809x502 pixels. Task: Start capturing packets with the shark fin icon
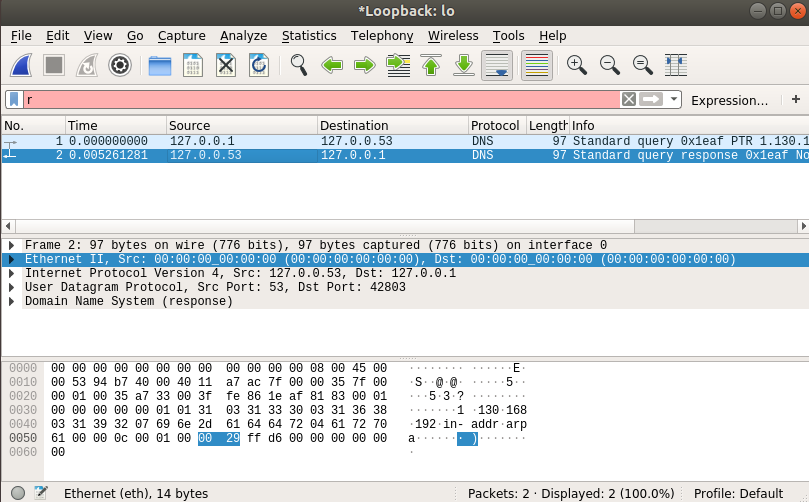pos(22,66)
